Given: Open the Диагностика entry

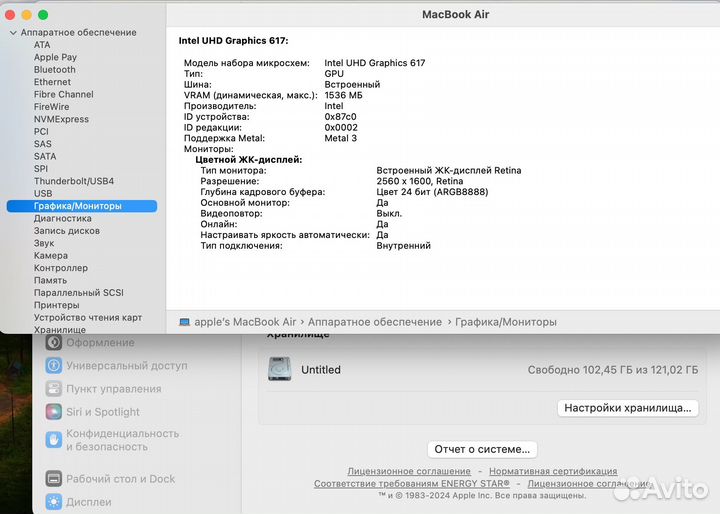Looking at the screenshot, I should (x=62, y=219).
